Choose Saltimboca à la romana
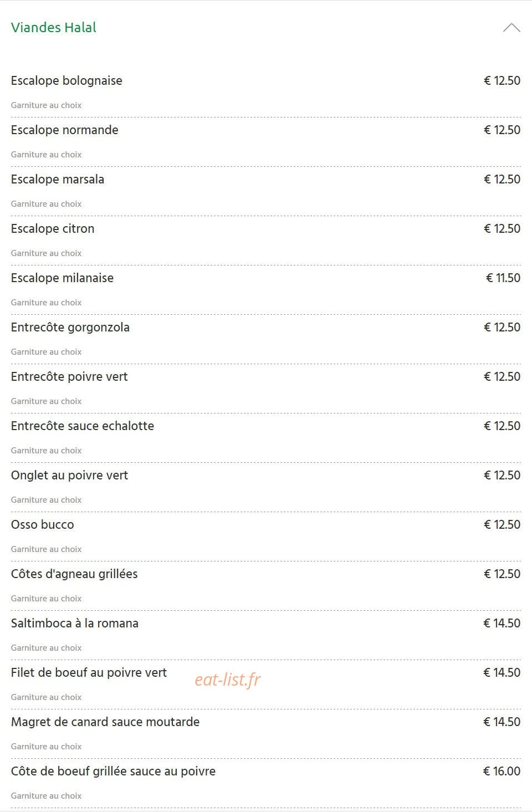Viewport: 532px width, 812px height. (x=75, y=624)
